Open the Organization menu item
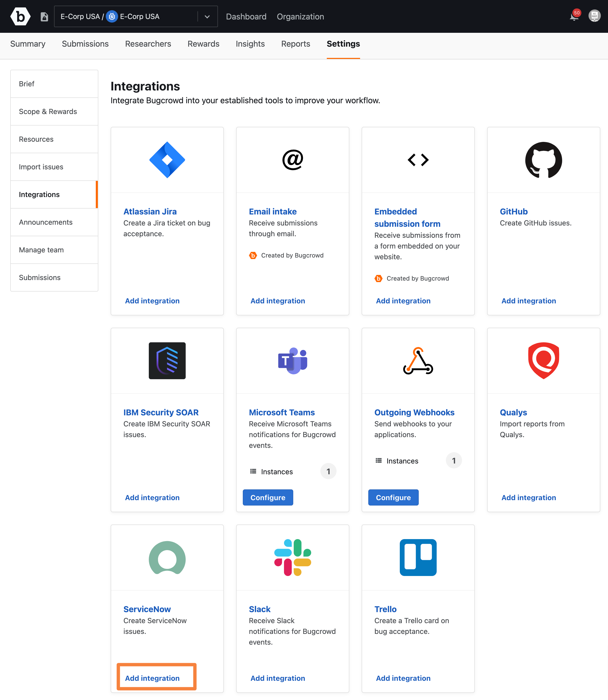 coord(300,16)
